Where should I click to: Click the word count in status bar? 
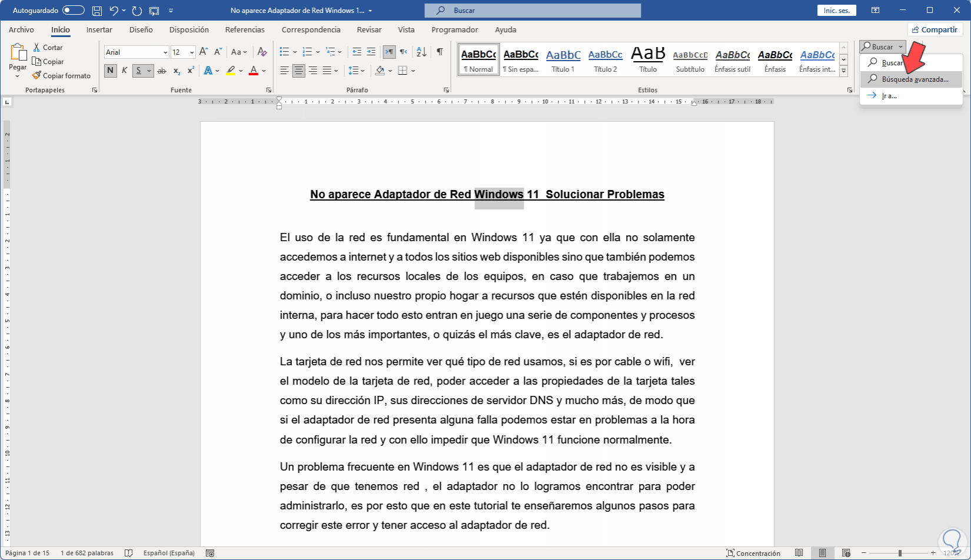pyautogui.click(x=87, y=553)
